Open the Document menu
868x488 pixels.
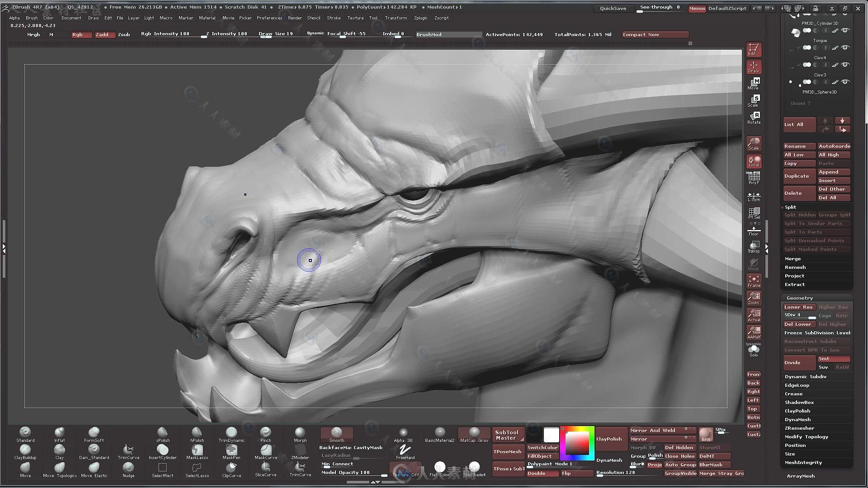click(x=71, y=18)
